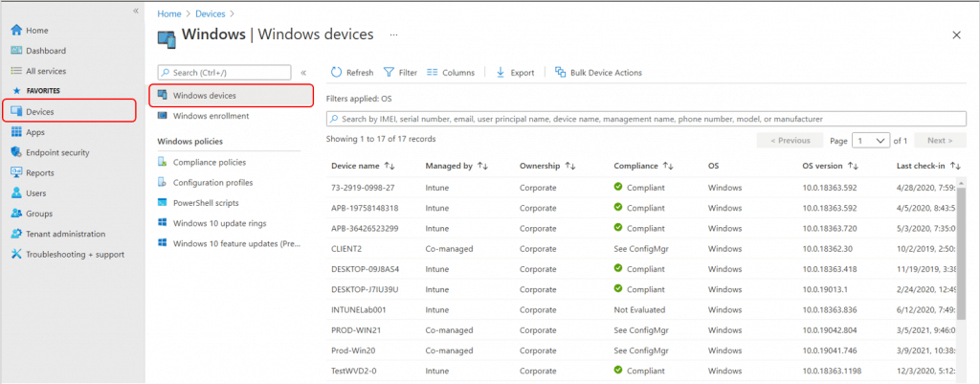Click Not Evaluated compliance cell
Screen dimensions: 980x384
click(x=639, y=309)
